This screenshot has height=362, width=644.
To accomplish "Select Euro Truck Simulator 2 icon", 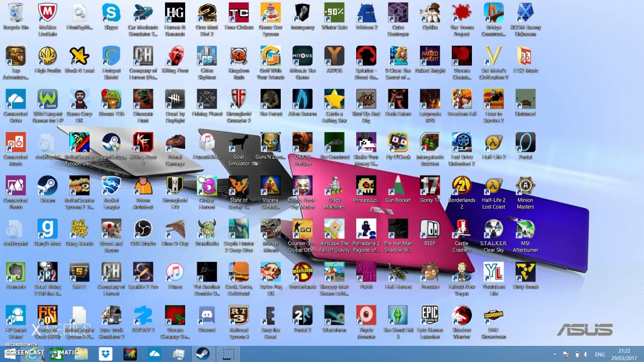I will pos(111,322).
